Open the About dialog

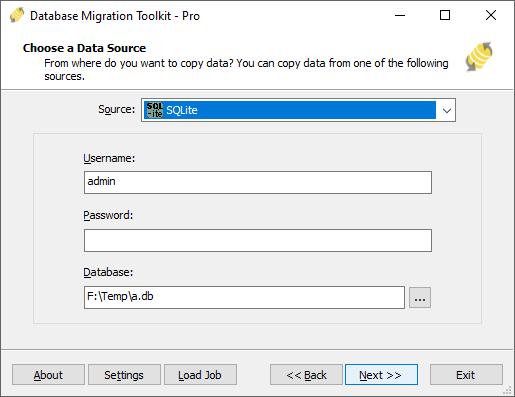pos(48,375)
